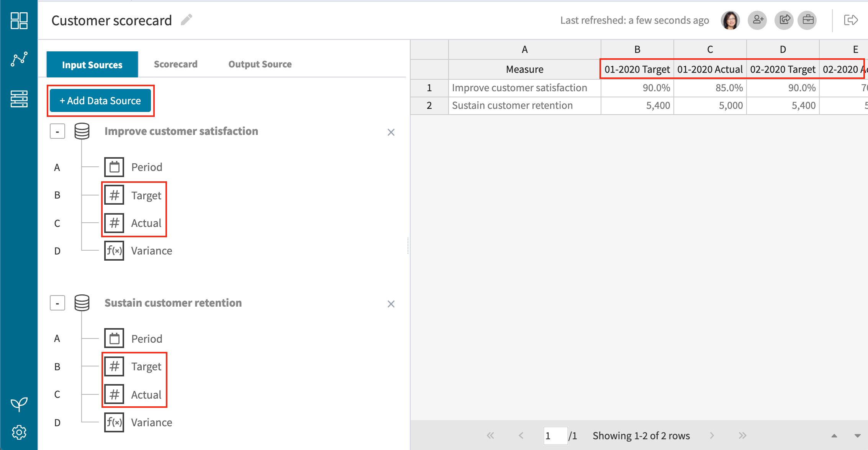Click the sign-out arrow icon at top right
The image size is (868, 450).
tap(850, 20)
